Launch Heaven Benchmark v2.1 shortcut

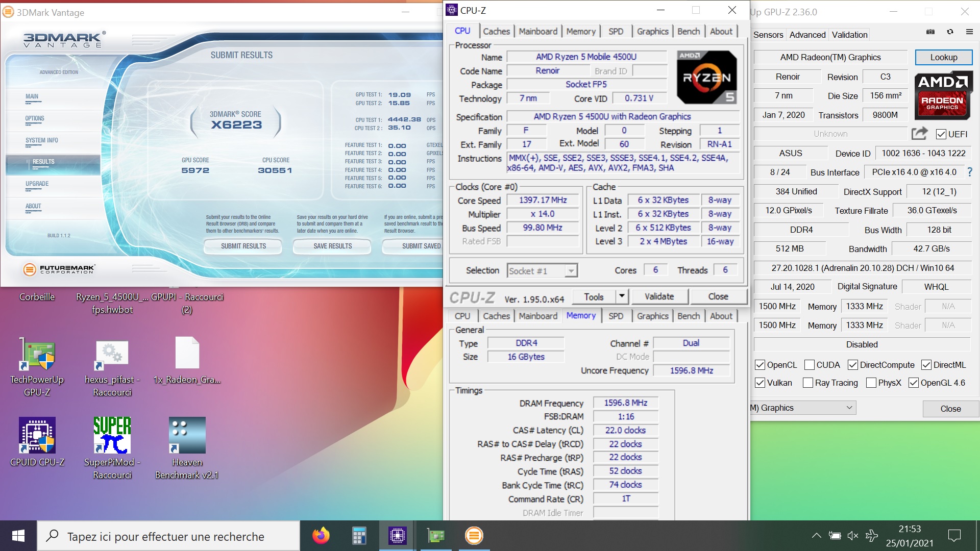coord(187,448)
